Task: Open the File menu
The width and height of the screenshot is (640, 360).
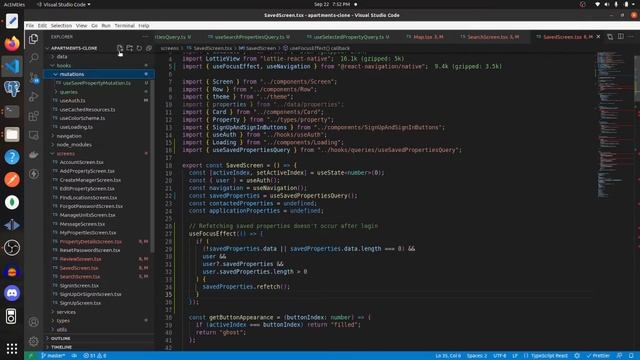Action: point(30,25)
